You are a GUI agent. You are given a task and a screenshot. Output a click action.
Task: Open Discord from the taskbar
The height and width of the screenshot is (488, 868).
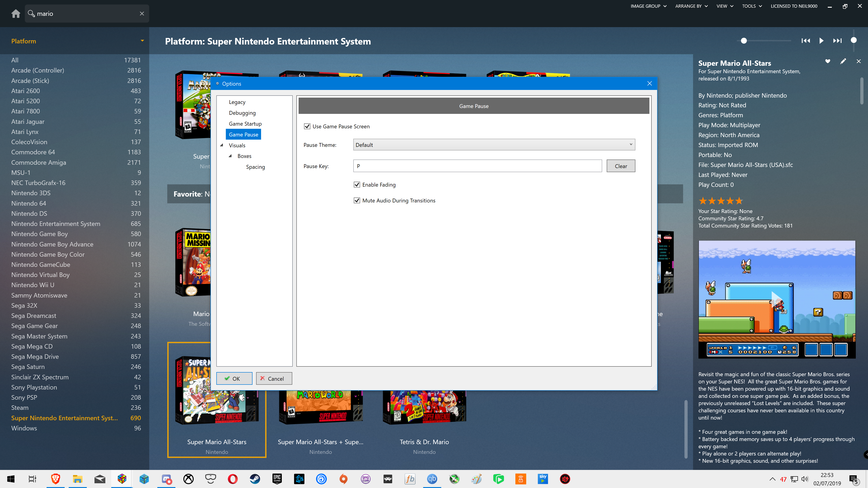pyautogui.click(x=166, y=479)
